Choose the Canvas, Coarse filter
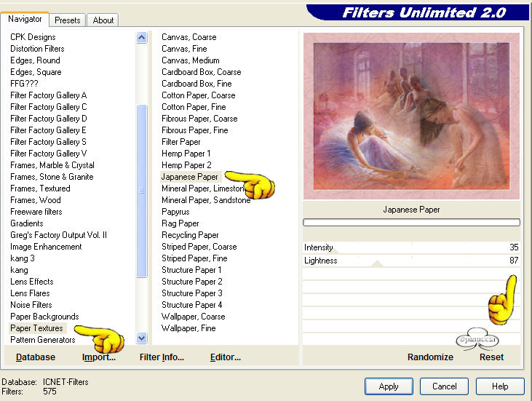 pyautogui.click(x=189, y=37)
